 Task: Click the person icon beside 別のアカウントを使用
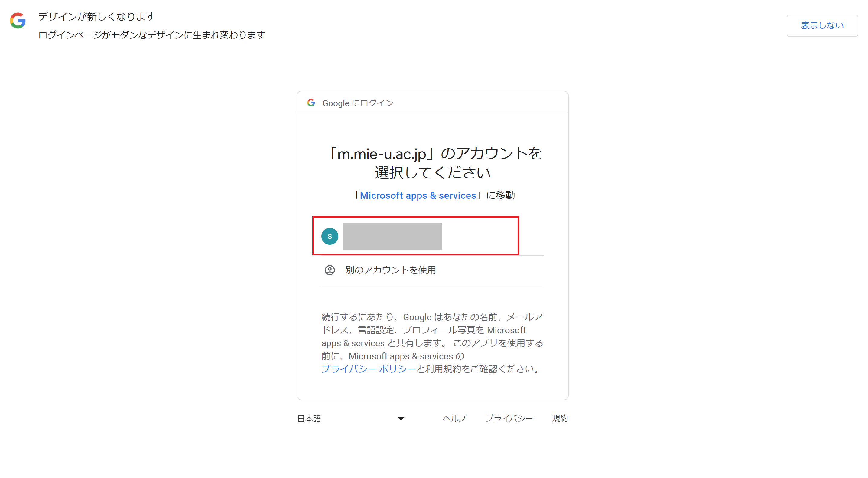pyautogui.click(x=330, y=270)
